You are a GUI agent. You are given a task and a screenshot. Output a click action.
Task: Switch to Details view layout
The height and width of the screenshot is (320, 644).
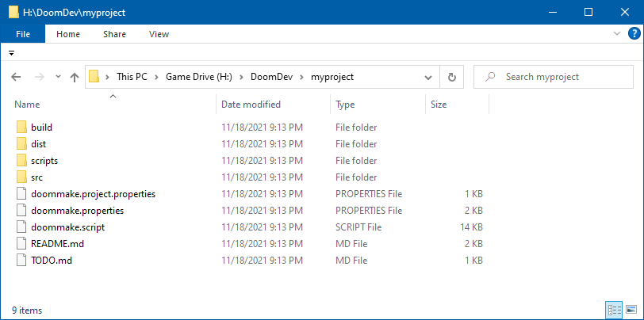614,310
